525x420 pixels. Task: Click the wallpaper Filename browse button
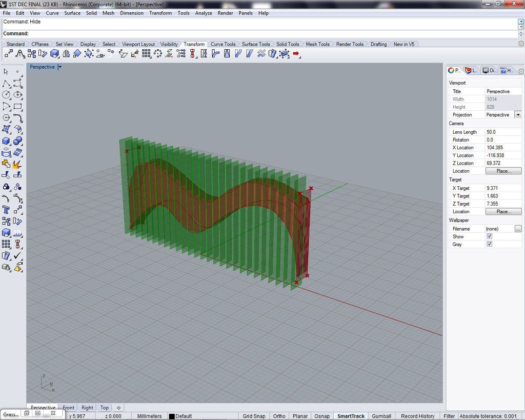[x=518, y=229]
